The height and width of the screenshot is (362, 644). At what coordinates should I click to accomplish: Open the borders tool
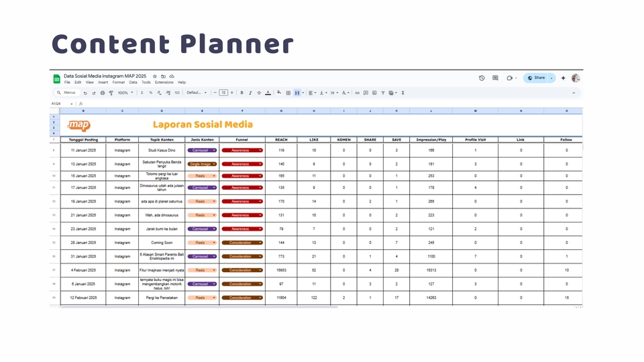[288, 93]
